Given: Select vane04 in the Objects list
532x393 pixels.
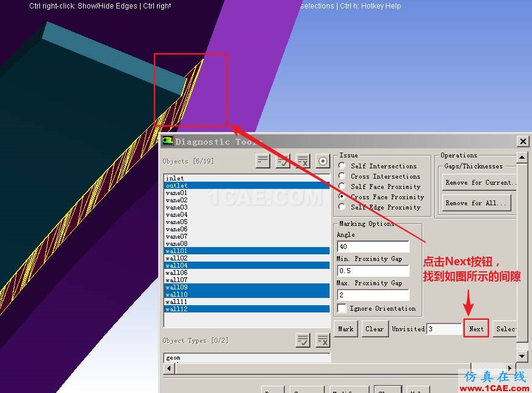Looking at the screenshot, I should [247, 214].
